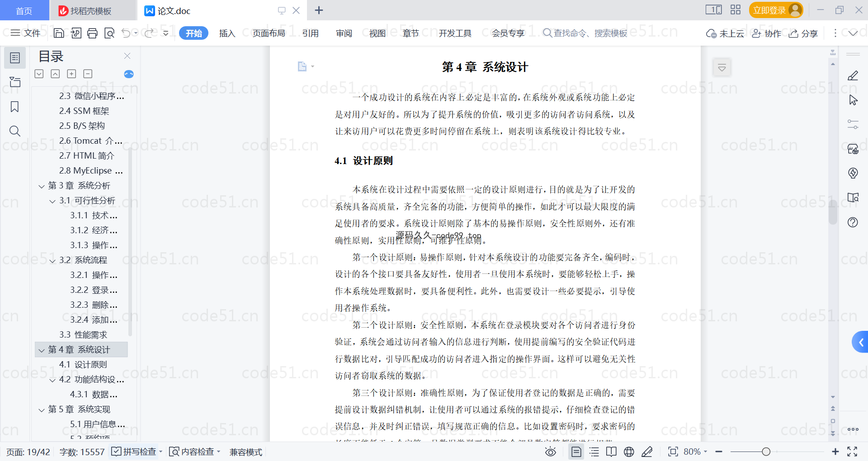
Task: Open the quick access toolbar dropdown arrow
Action: [x=166, y=33]
